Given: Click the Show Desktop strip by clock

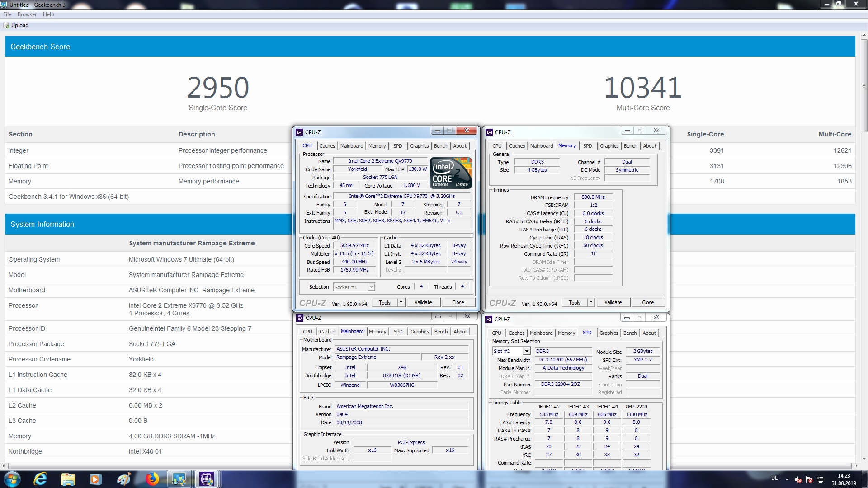Looking at the screenshot, I should click(x=865, y=479).
